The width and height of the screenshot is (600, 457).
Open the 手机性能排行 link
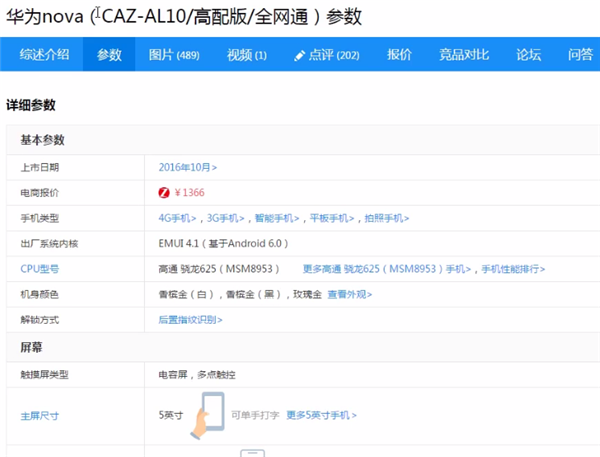(513, 269)
